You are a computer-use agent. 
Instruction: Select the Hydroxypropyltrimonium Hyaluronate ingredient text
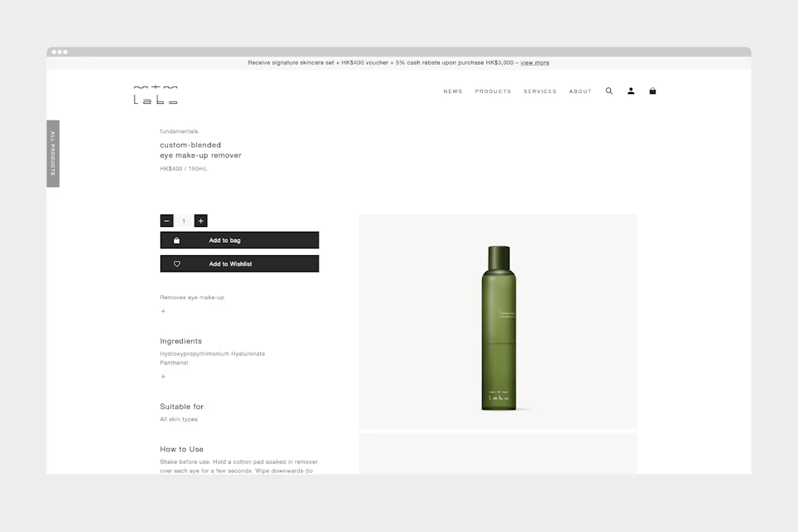[x=212, y=354]
